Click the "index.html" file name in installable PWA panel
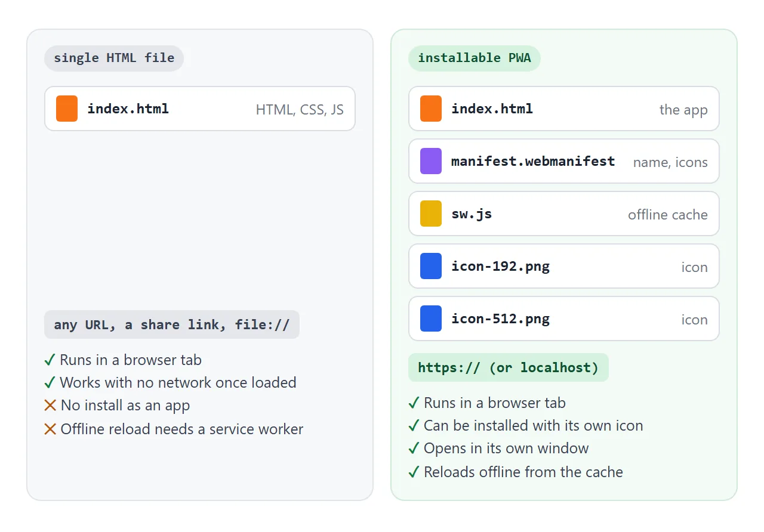 492,109
